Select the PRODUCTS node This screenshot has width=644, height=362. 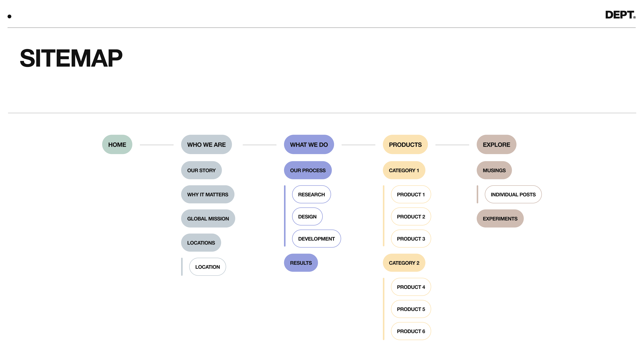tap(405, 145)
